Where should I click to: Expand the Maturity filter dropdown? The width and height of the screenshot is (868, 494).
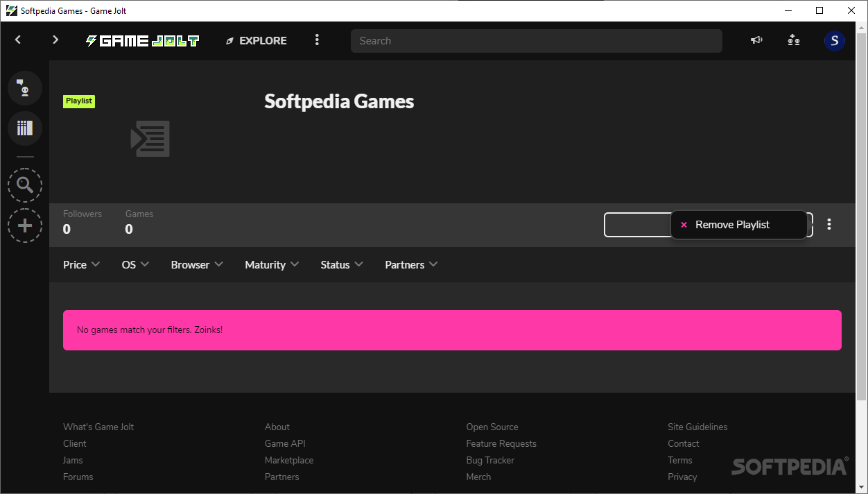pyautogui.click(x=272, y=264)
